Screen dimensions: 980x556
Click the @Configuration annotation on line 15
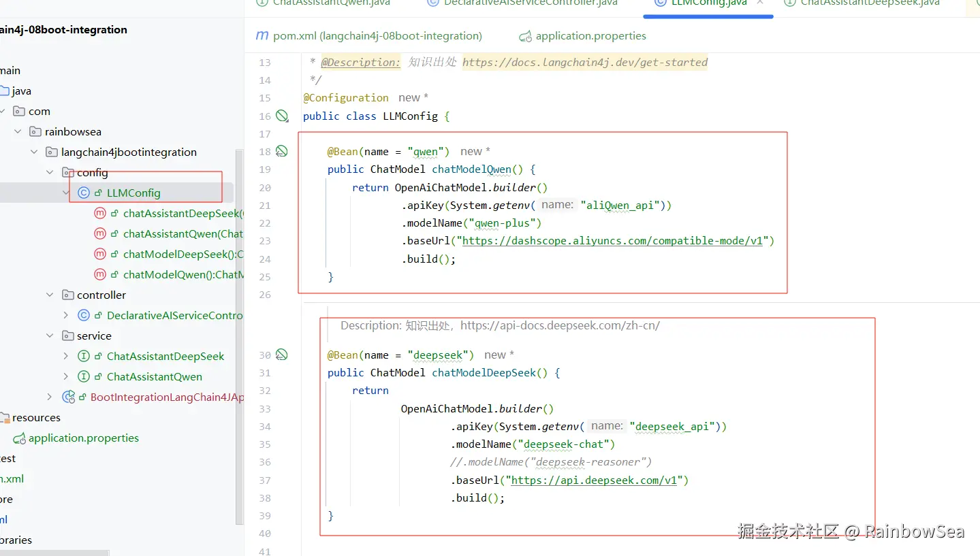pyautogui.click(x=346, y=97)
